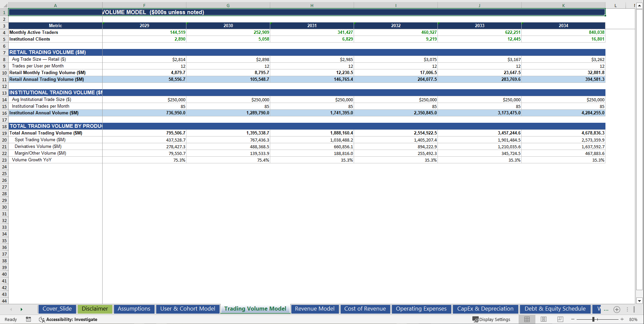This screenshot has height=324, width=644.
Task: Open Display Settings from the status bar
Action: [x=491, y=319]
